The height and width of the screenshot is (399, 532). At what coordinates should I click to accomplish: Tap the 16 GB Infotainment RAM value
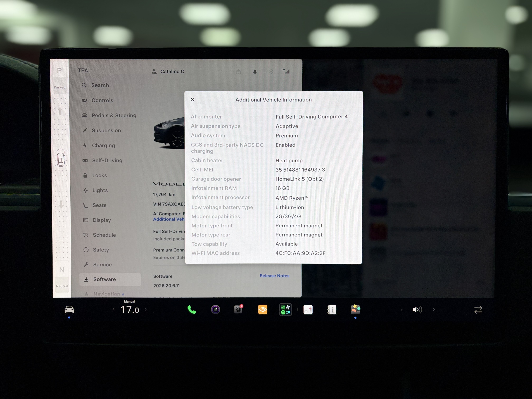coord(282,188)
